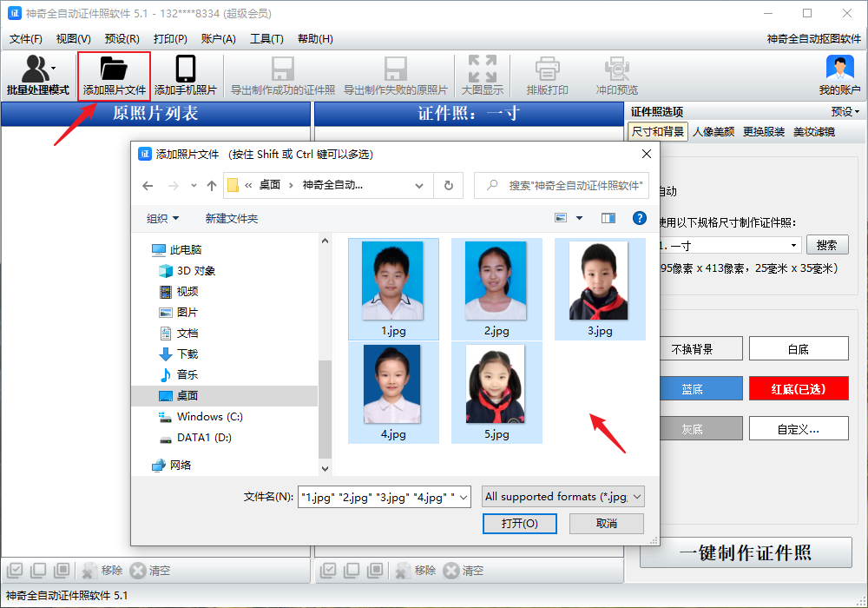Click the add phone photo icon
The height and width of the screenshot is (608, 868).
(185, 69)
